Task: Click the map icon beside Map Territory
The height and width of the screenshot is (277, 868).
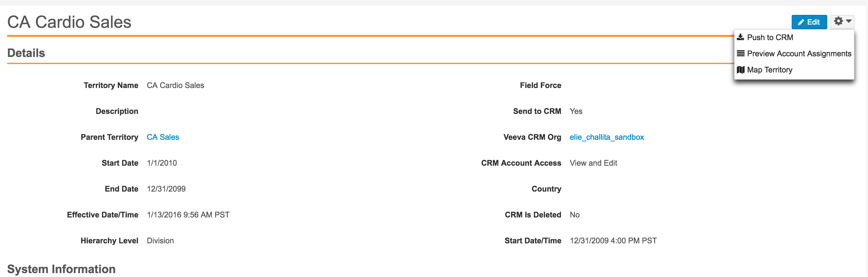Action: [741, 70]
